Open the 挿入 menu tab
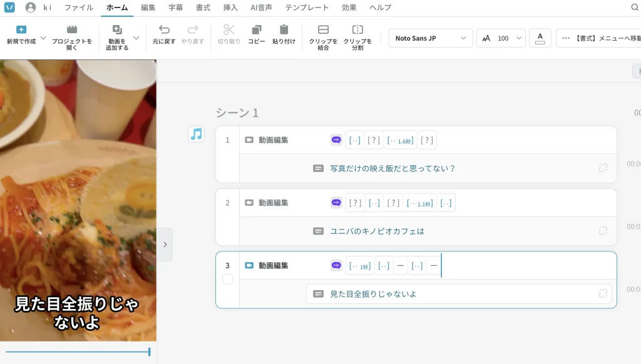 pos(230,8)
